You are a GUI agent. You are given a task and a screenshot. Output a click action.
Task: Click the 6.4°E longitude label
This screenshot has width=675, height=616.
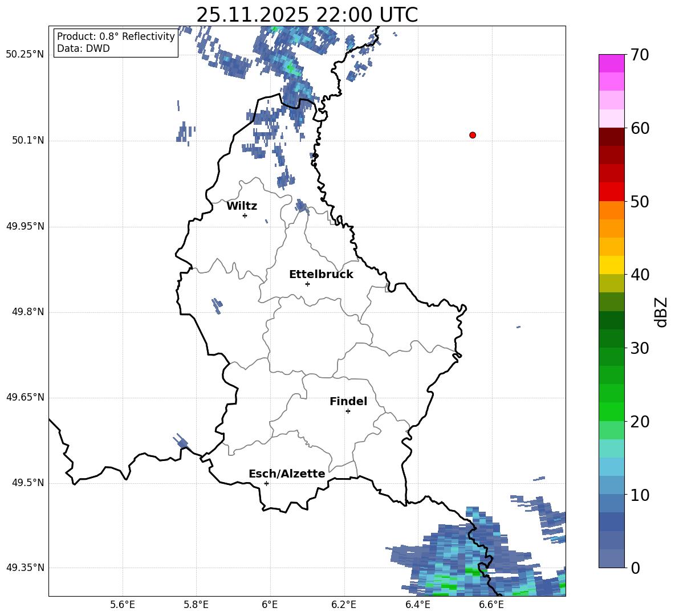pos(417,605)
